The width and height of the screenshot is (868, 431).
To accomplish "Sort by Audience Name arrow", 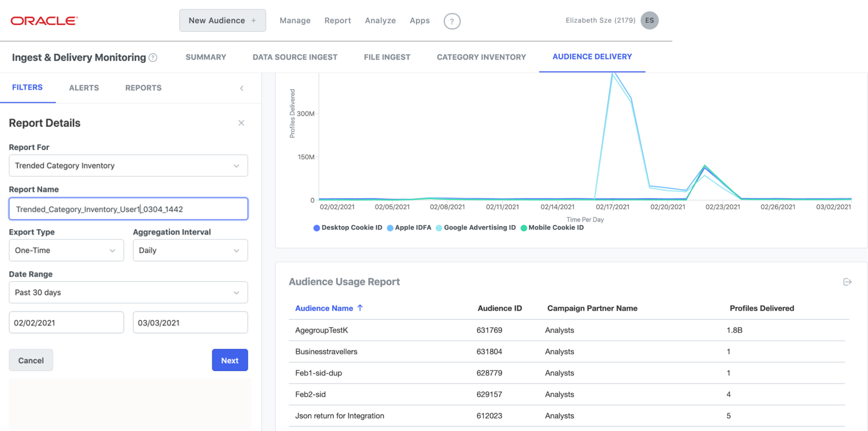I will coord(360,308).
